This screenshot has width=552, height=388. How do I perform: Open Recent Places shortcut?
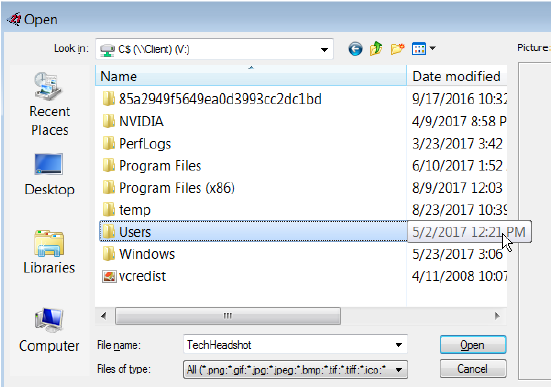click(x=49, y=104)
